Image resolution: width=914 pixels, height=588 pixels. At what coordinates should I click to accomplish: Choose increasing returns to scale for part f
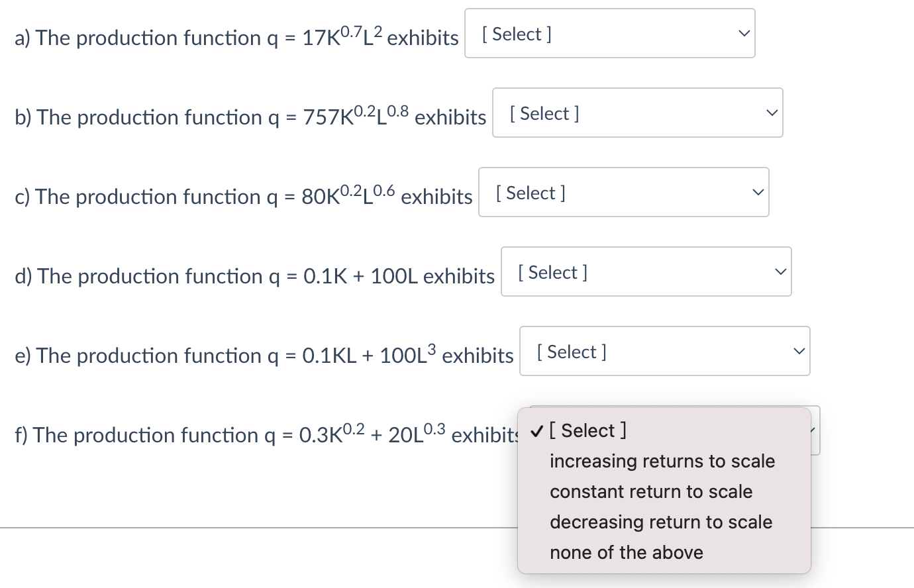tap(662, 461)
